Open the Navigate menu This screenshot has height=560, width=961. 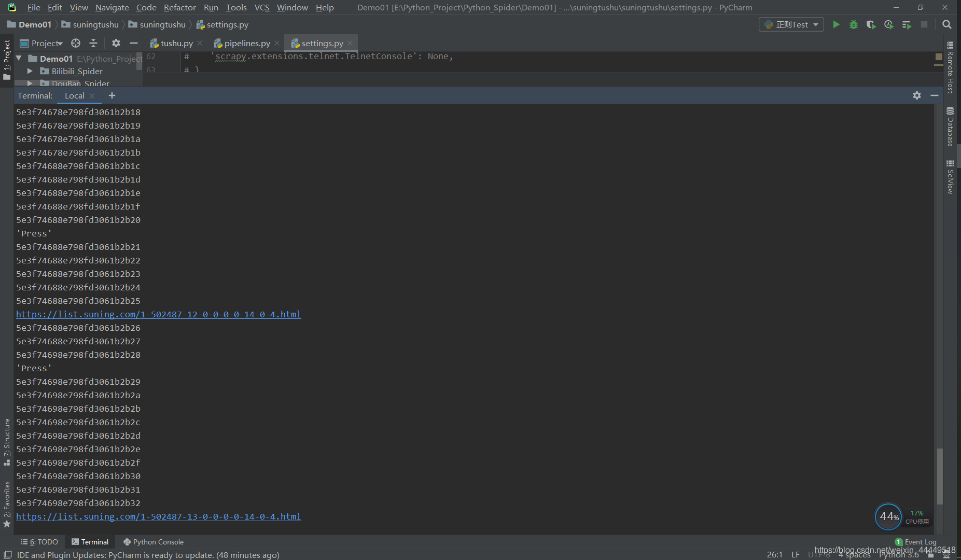click(x=112, y=7)
